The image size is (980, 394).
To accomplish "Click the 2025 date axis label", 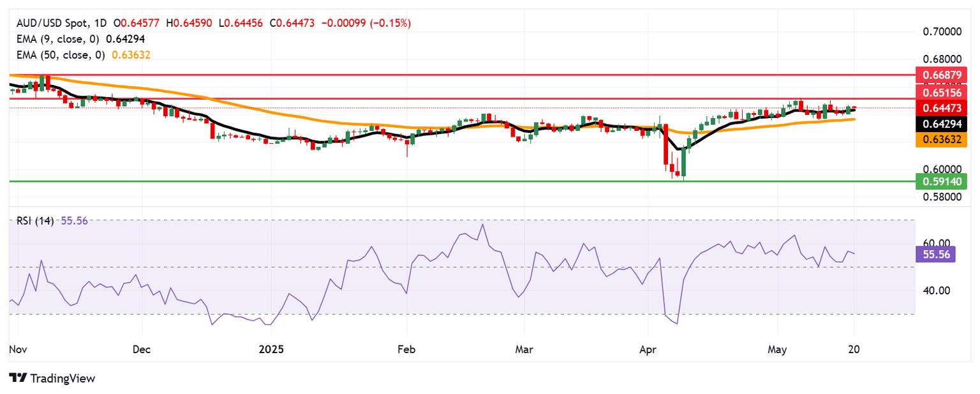I will (x=272, y=350).
